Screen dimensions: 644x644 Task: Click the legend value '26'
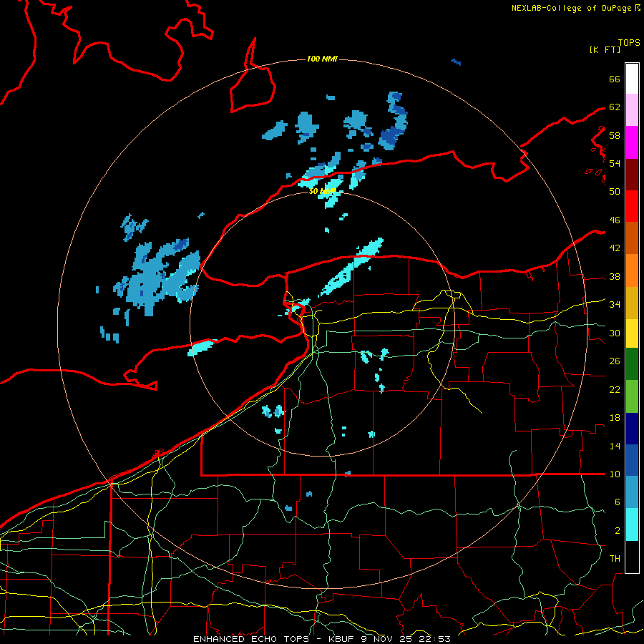[615, 361]
